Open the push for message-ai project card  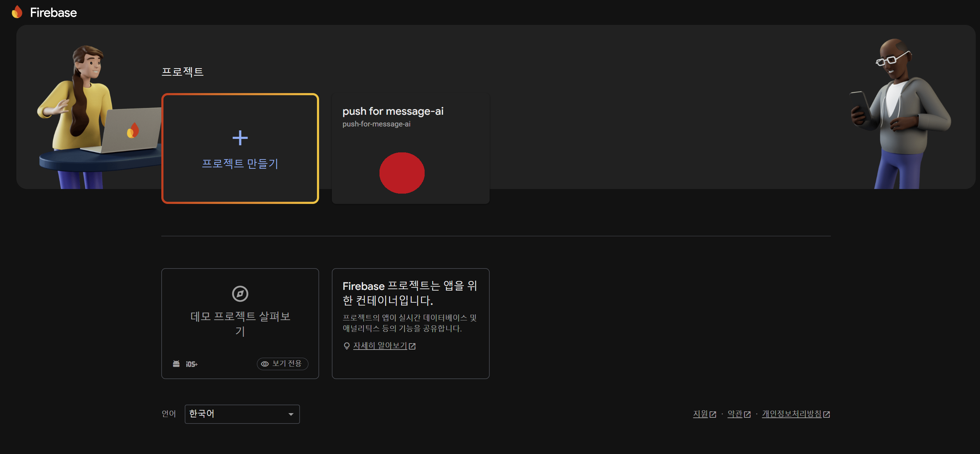[410, 148]
